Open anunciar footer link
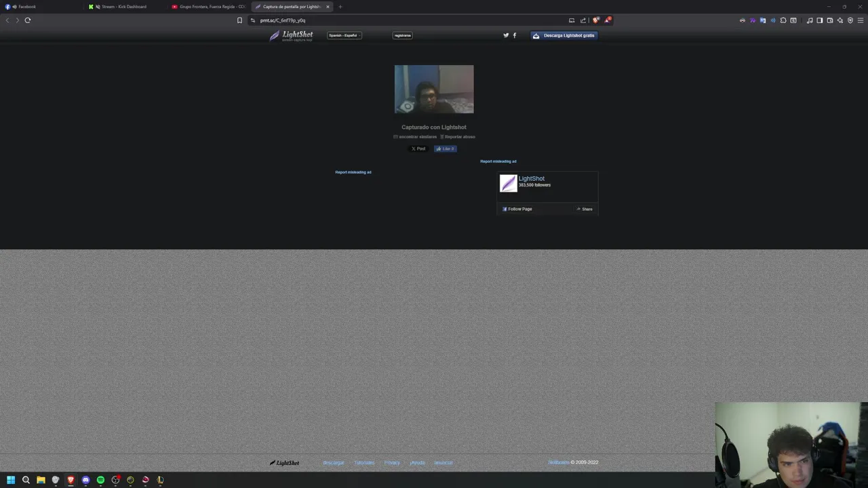The height and width of the screenshot is (488, 868). click(x=443, y=463)
